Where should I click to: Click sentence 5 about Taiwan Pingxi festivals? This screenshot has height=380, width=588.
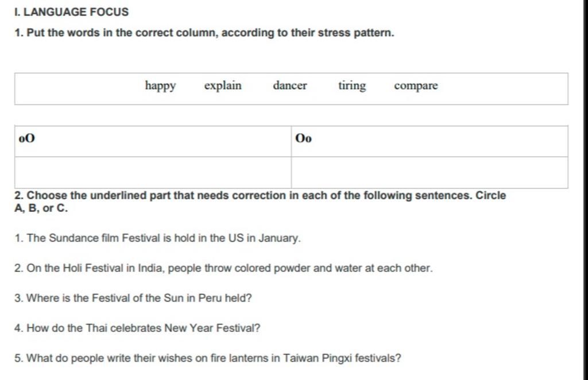pyautogui.click(x=208, y=358)
